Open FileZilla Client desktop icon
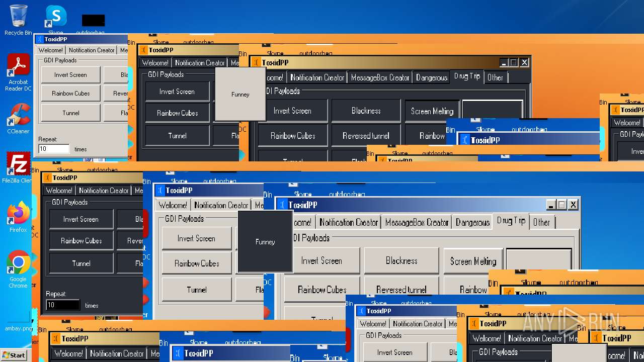Image resolution: width=644 pixels, height=362 pixels. coord(18,167)
